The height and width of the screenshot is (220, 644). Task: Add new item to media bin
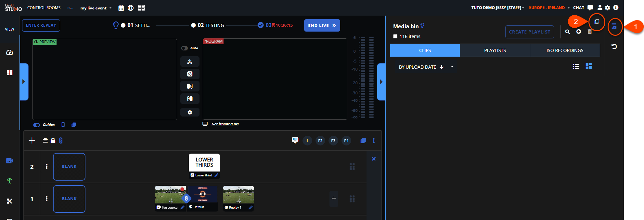pos(578,32)
